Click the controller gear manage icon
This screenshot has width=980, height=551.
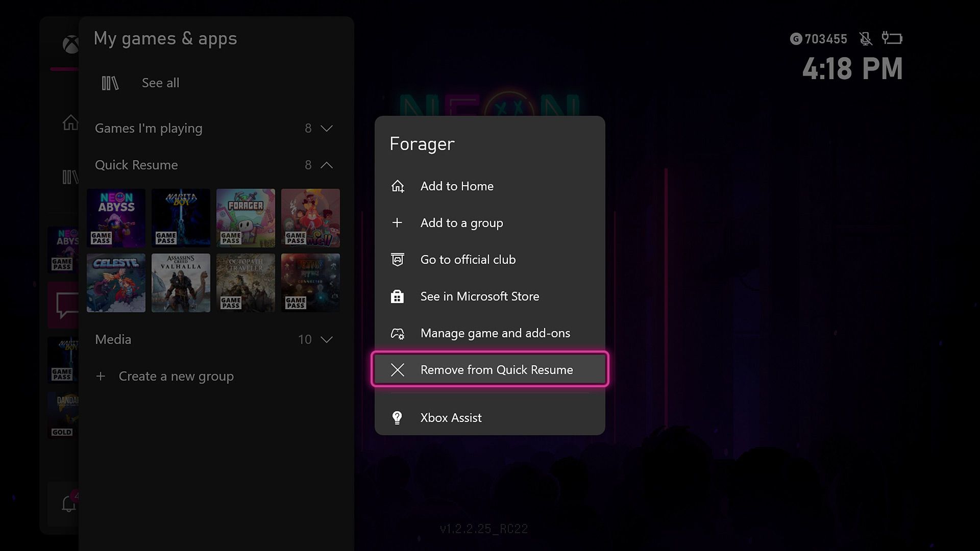coord(397,334)
